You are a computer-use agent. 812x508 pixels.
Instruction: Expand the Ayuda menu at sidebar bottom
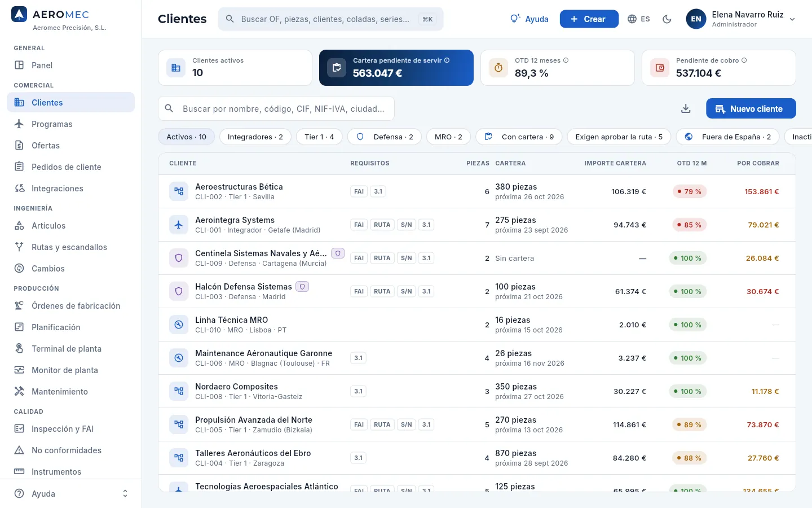(70, 494)
